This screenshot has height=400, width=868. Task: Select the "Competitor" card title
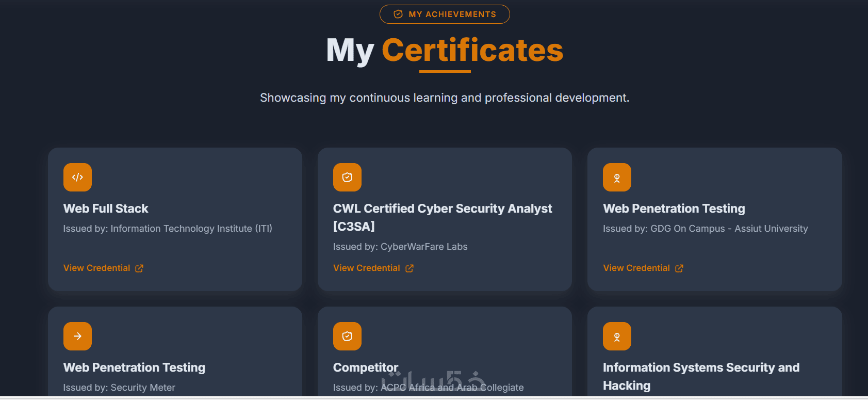tap(366, 367)
